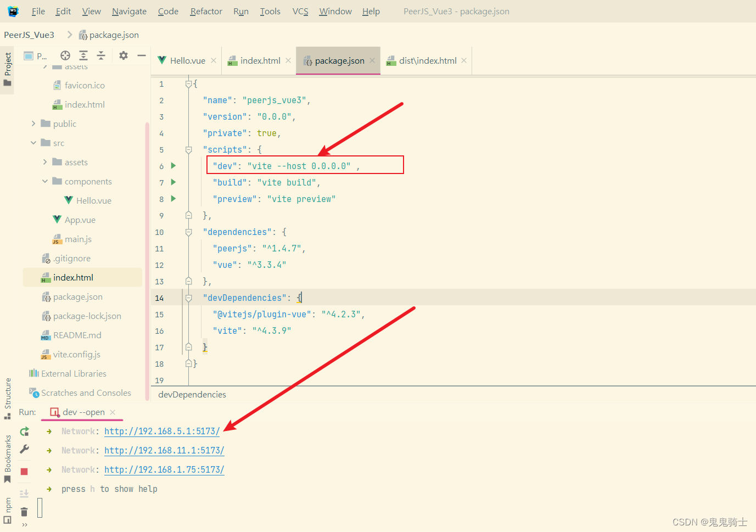
Task: Expand the src assets folder
Action: click(45, 162)
